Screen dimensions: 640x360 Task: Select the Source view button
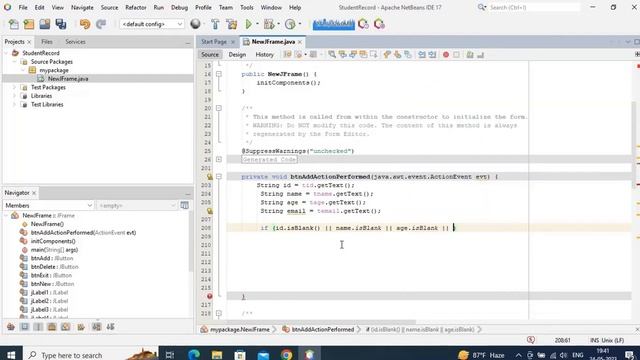point(210,54)
